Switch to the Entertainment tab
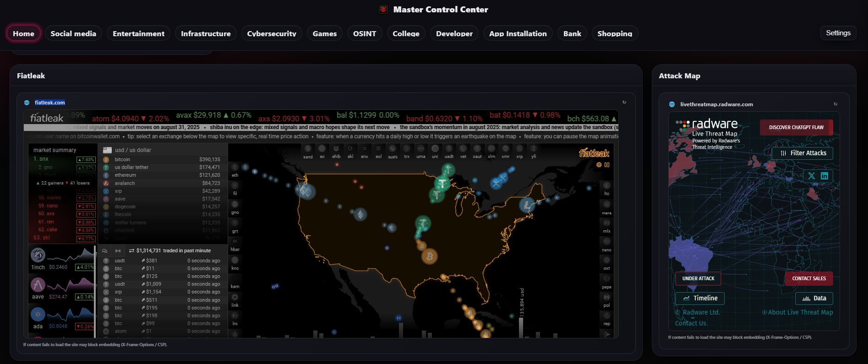This screenshot has height=364, width=868. coord(138,33)
